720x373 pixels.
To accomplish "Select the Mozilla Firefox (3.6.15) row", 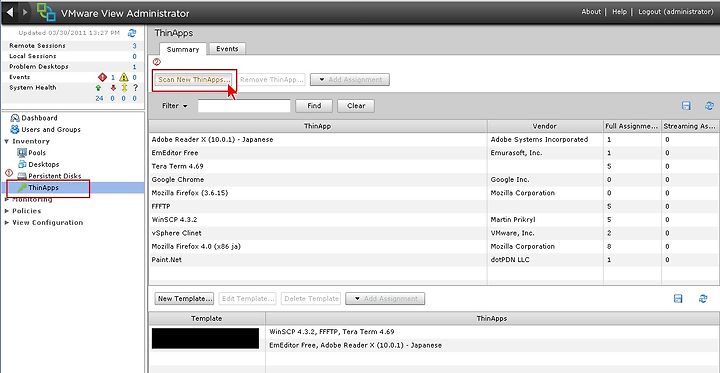I will 434,193.
